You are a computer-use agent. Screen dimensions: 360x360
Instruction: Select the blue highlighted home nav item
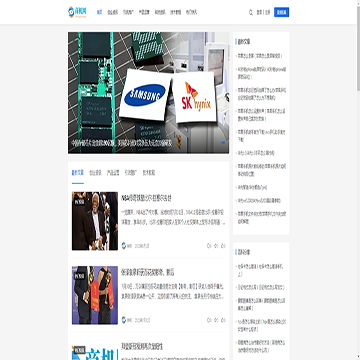(x=99, y=12)
